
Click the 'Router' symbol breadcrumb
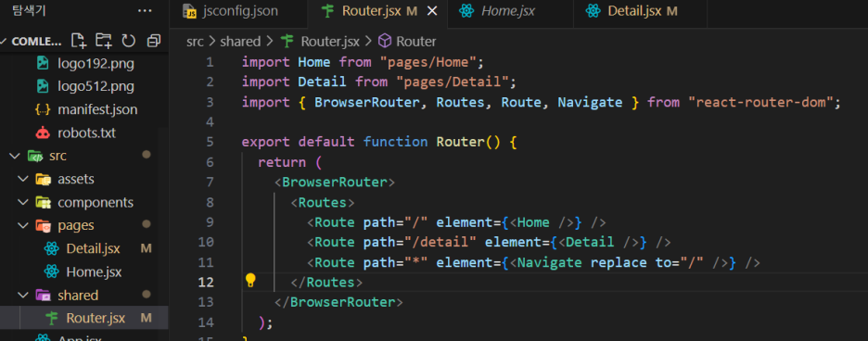click(416, 42)
